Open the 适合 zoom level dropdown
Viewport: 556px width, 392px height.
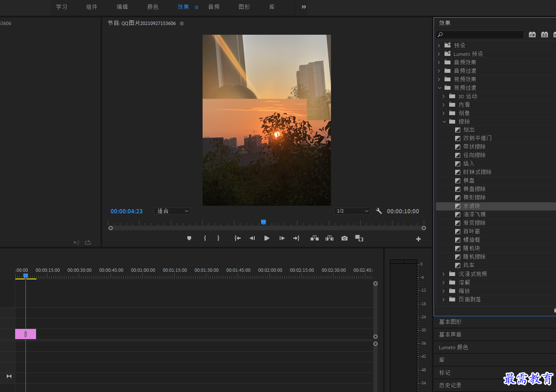pos(172,211)
